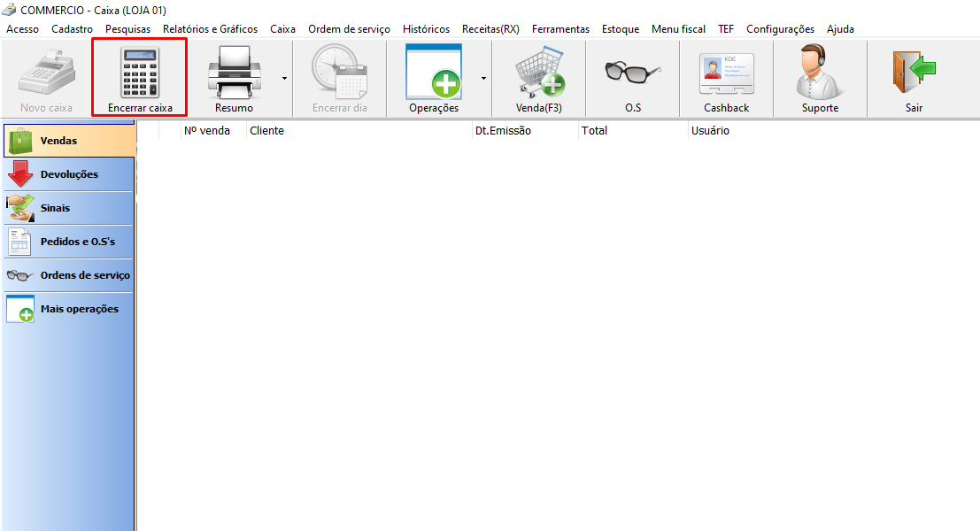Sort by Usuário column header

pyautogui.click(x=710, y=131)
